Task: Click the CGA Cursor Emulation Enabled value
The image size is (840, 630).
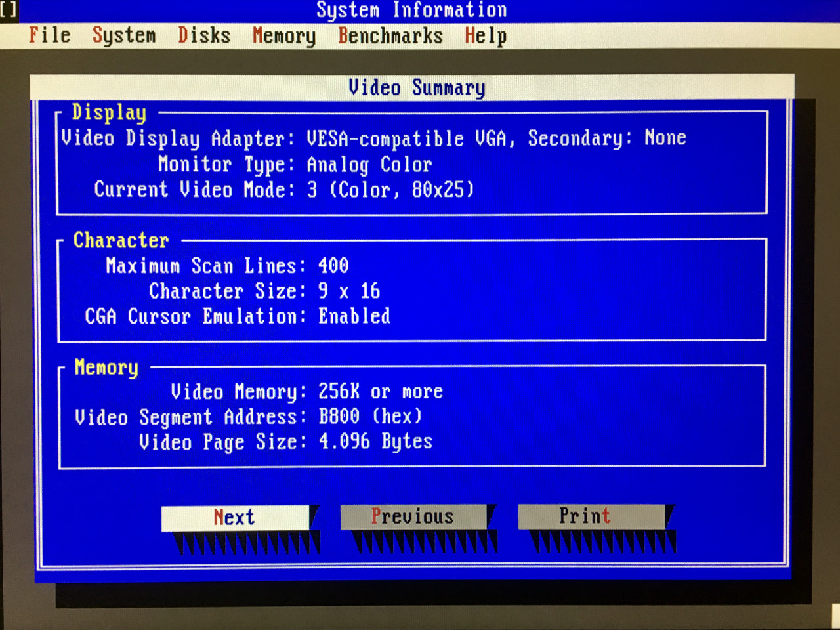Action: (354, 316)
